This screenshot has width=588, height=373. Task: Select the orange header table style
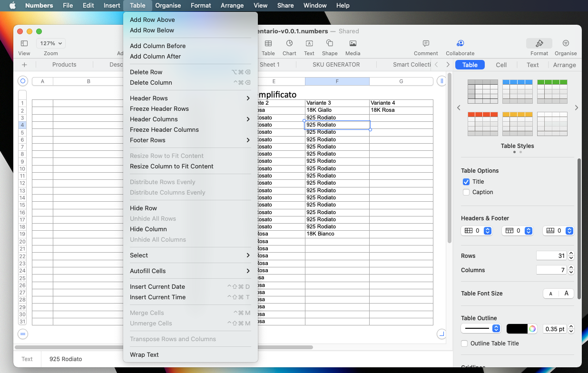pos(483,124)
